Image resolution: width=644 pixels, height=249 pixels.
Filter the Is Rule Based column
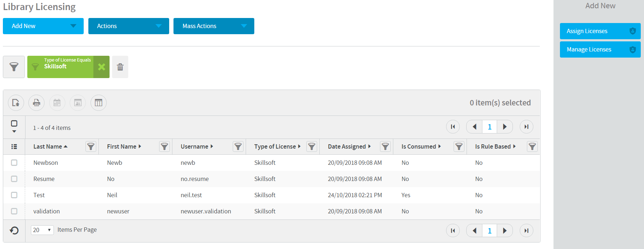point(532,146)
